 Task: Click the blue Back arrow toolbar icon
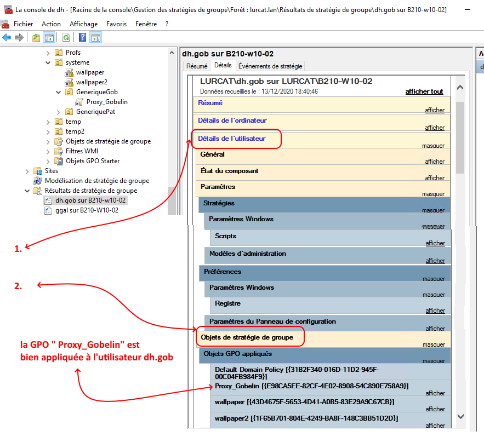(x=7, y=37)
